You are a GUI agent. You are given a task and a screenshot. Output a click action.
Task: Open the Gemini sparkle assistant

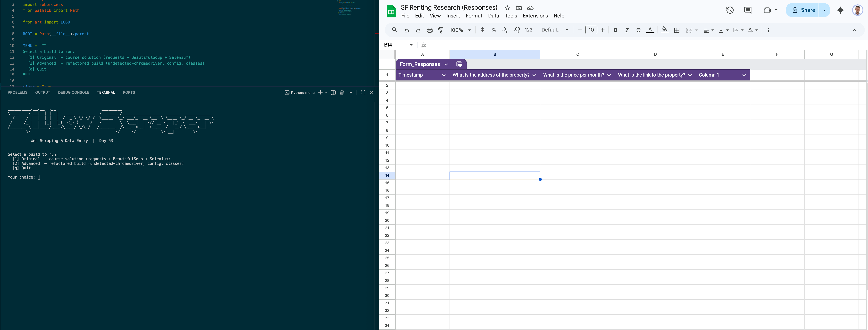pyautogui.click(x=840, y=10)
